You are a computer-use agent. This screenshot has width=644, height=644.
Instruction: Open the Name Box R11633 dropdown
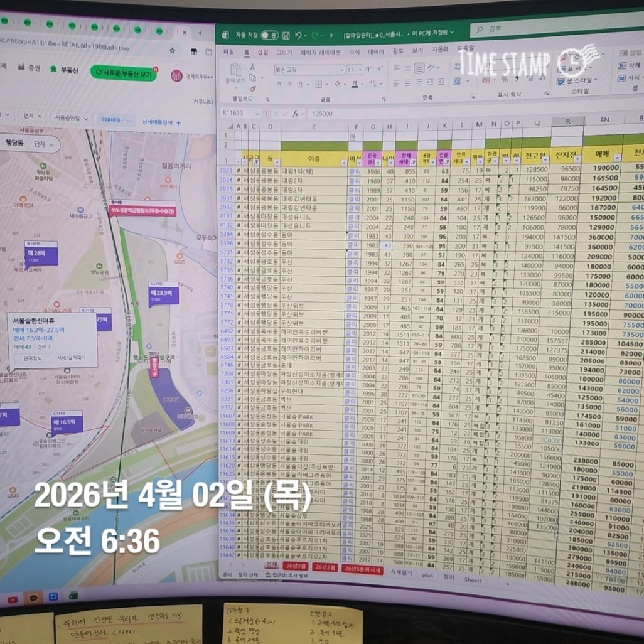point(257,114)
